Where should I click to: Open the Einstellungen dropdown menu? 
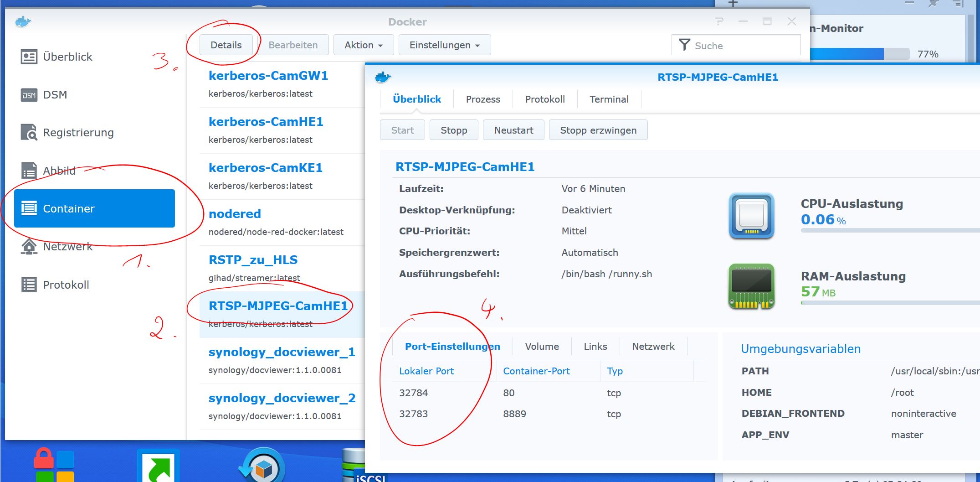[445, 45]
